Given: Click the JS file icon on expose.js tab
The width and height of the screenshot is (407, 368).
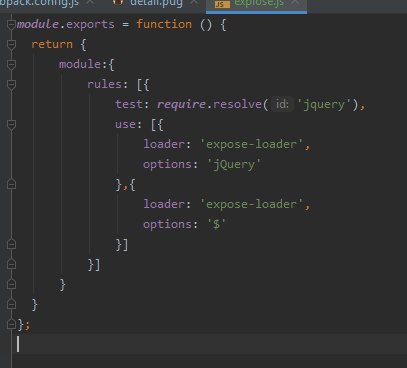Looking at the screenshot, I should click(x=222, y=4).
